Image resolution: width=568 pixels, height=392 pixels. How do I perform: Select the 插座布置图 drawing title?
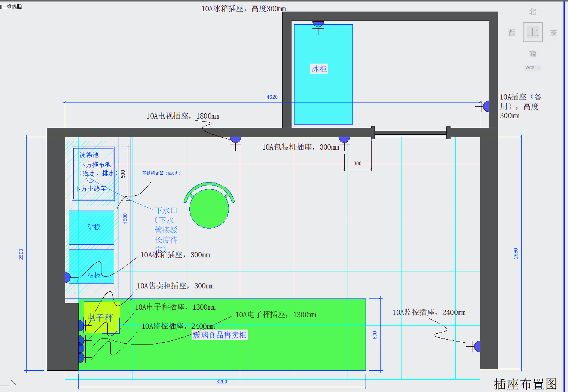coord(525,384)
